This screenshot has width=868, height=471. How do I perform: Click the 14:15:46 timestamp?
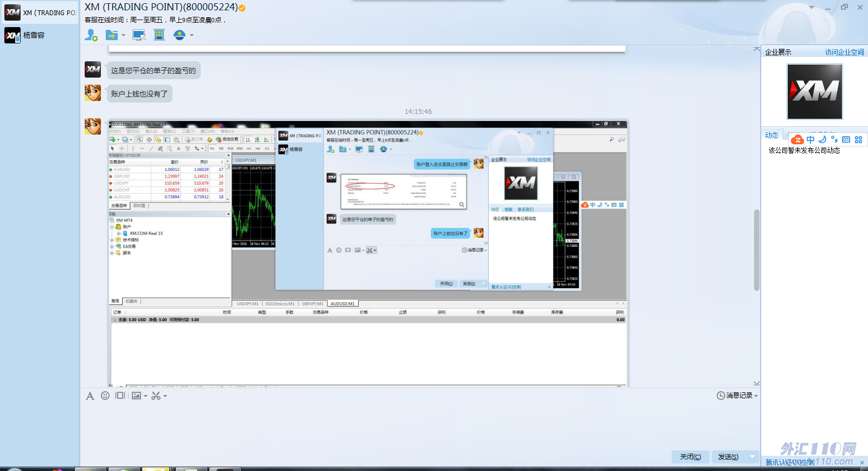tap(418, 112)
